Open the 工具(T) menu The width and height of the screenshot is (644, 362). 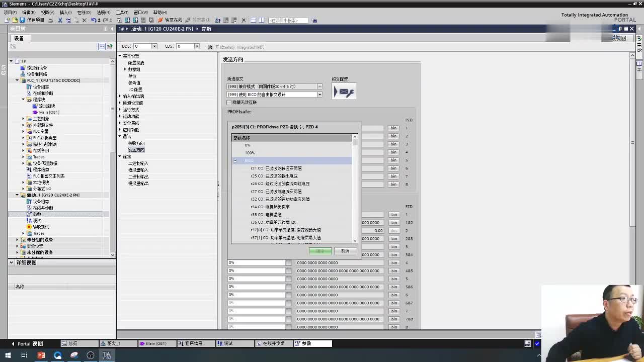(x=122, y=12)
